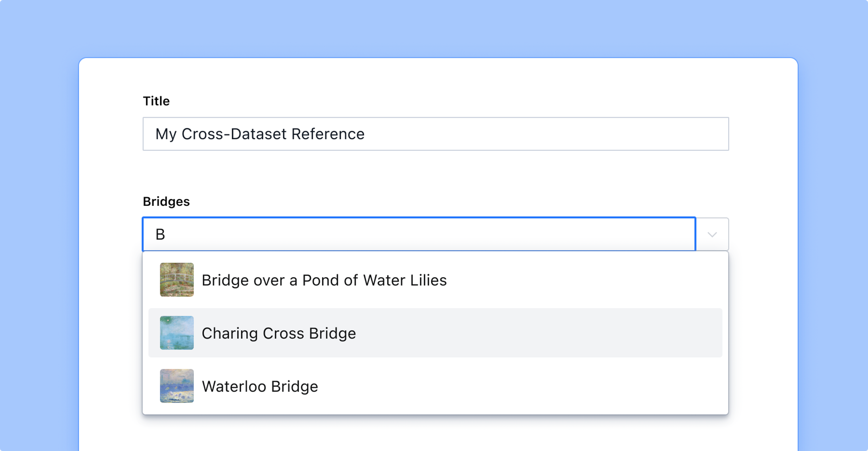Click the Water Lilies pond painting thumbnail
The height and width of the screenshot is (451, 868).
[x=177, y=280]
